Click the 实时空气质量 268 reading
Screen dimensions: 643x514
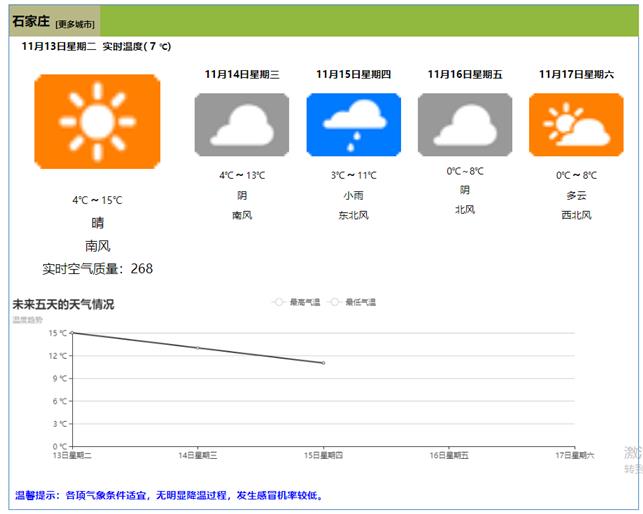[x=97, y=268]
